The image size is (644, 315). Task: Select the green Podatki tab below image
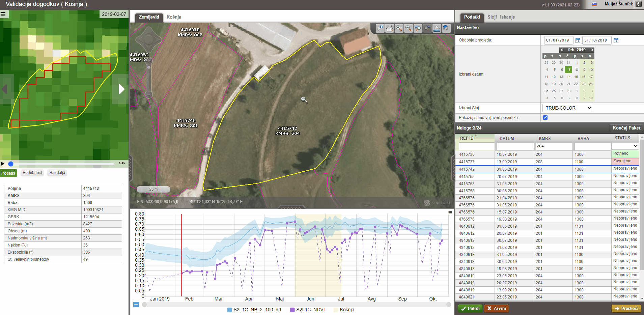point(8,173)
